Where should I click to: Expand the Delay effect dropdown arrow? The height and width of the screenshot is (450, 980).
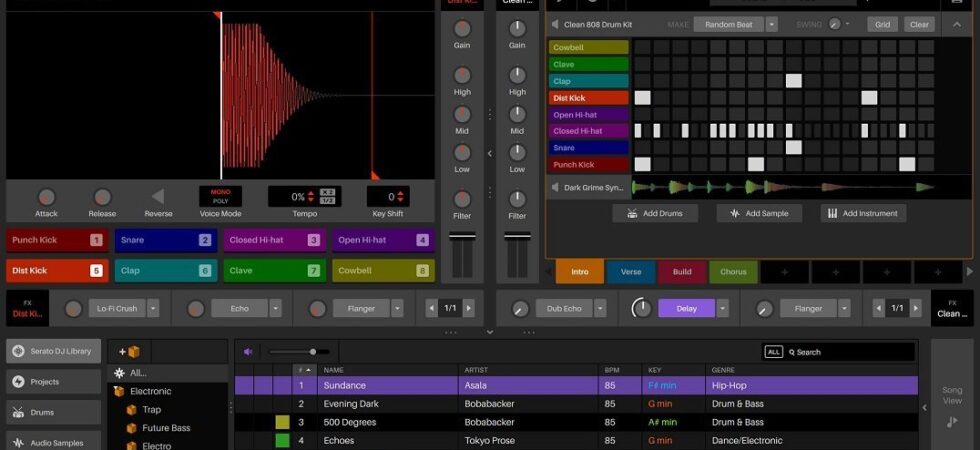coord(722,308)
